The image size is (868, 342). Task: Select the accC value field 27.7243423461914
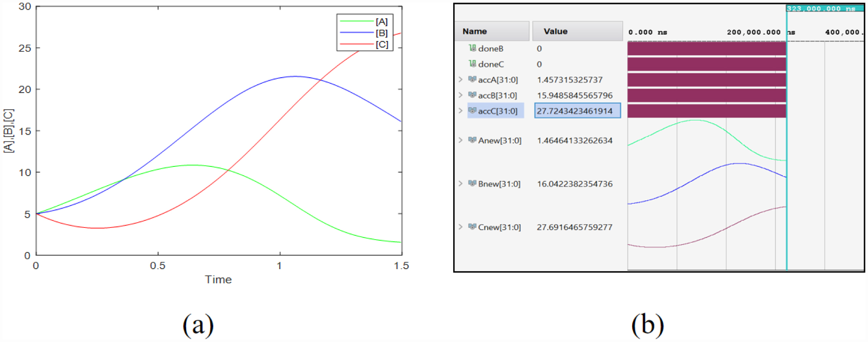click(577, 111)
